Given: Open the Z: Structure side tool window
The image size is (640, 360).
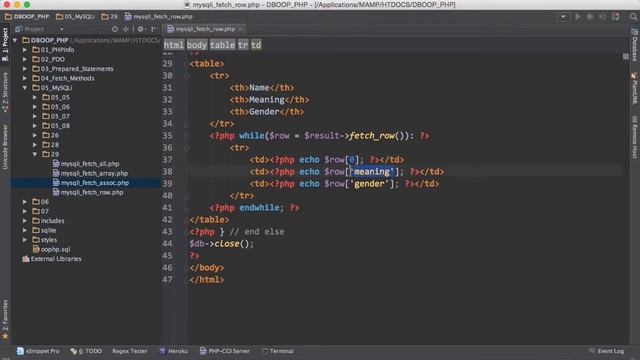Looking at the screenshot, I should point(5,92).
